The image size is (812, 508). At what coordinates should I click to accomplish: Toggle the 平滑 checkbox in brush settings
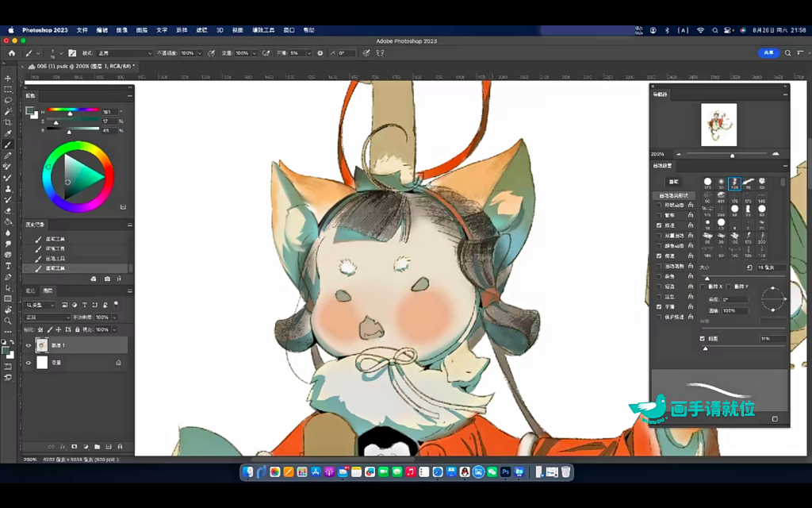tap(659, 306)
